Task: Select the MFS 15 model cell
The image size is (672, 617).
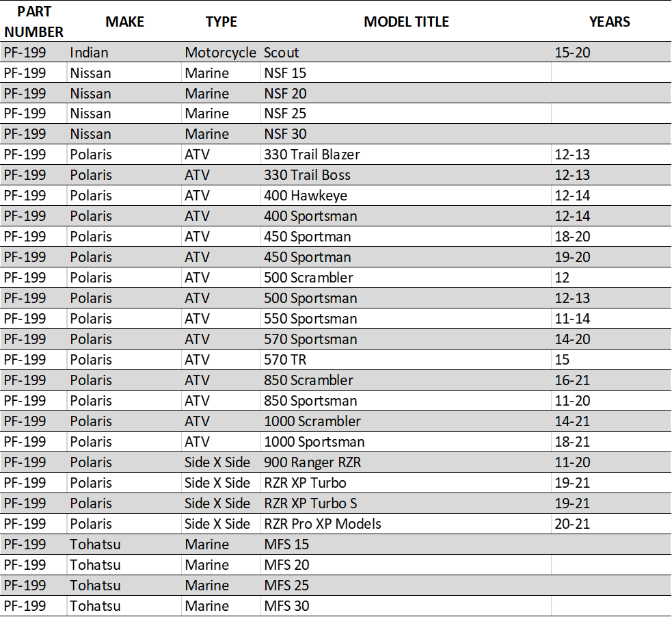Action: pyautogui.click(x=406, y=544)
